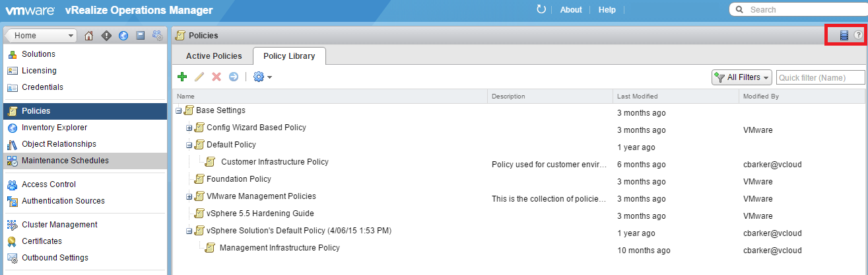Image resolution: width=868 pixels, height=275 pixels.
Task: Click the Quick filter (Name) input field
Action: 820,77
